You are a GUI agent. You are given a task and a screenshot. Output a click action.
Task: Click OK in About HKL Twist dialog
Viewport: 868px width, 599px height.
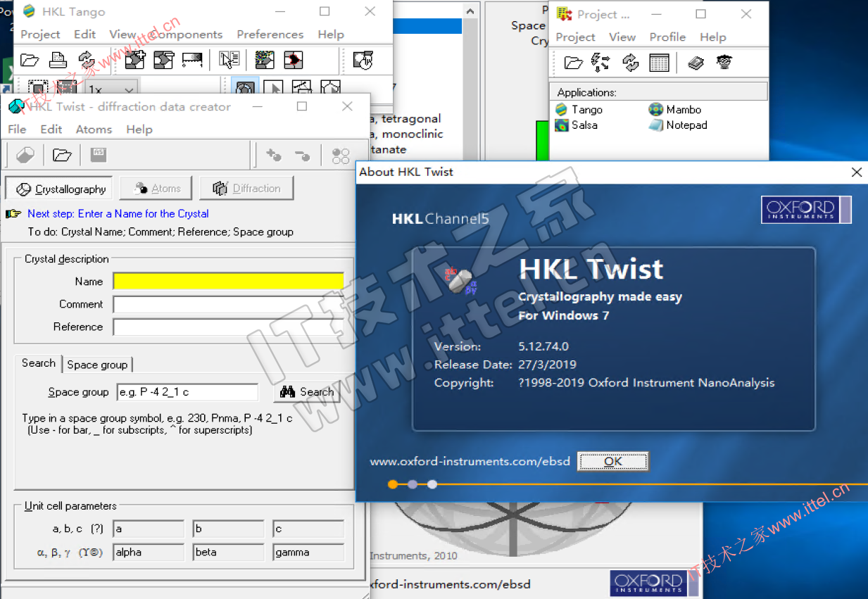point(613,462)
